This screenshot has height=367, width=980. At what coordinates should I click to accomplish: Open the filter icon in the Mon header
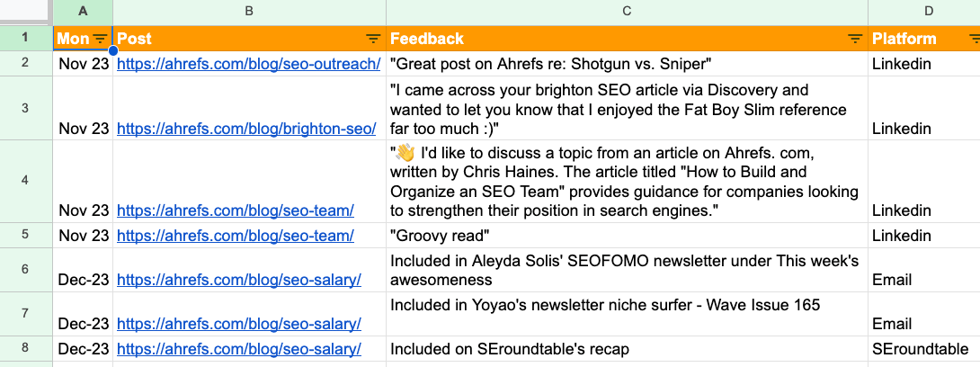[100, 39]
